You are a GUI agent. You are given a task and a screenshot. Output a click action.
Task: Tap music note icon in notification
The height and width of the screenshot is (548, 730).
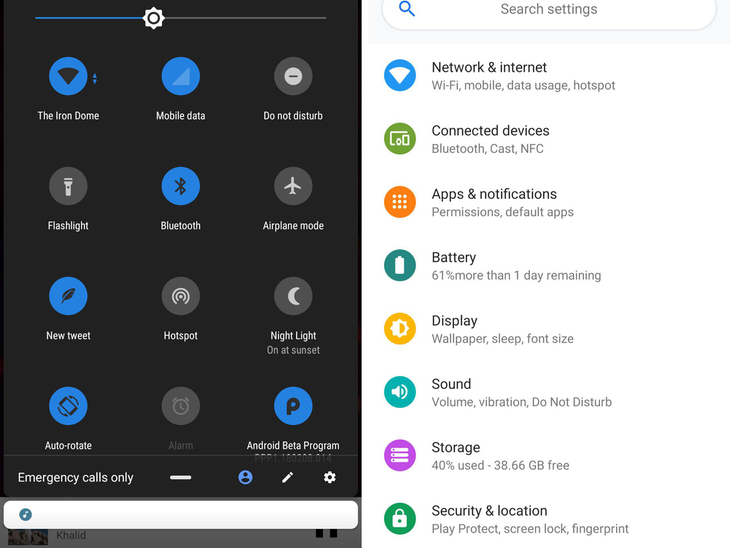26,514
